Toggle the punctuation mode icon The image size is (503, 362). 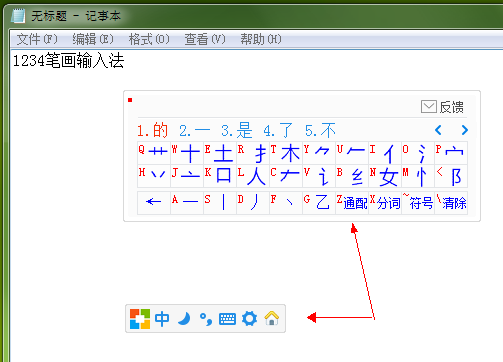pos(206,319)
